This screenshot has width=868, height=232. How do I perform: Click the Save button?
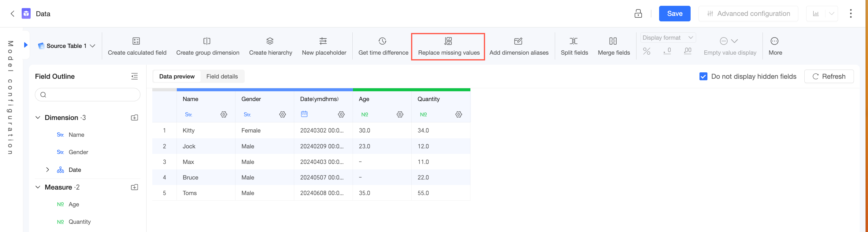coord(675,14)
